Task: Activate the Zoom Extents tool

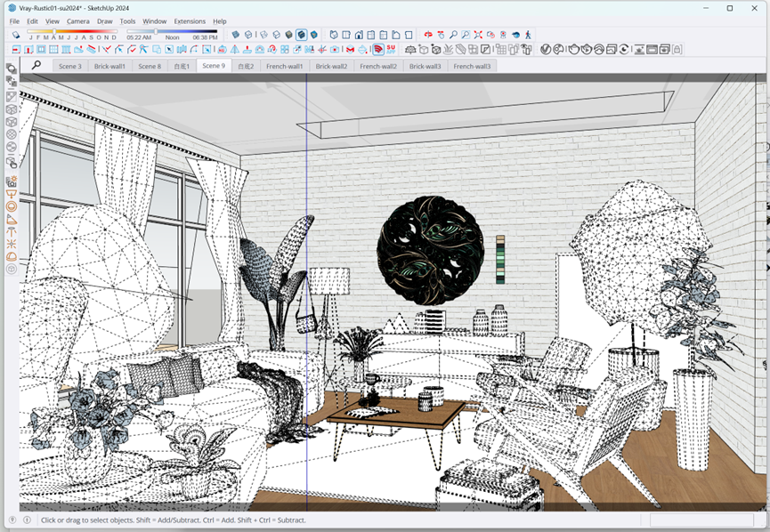Action: click(x=478, y=35)
